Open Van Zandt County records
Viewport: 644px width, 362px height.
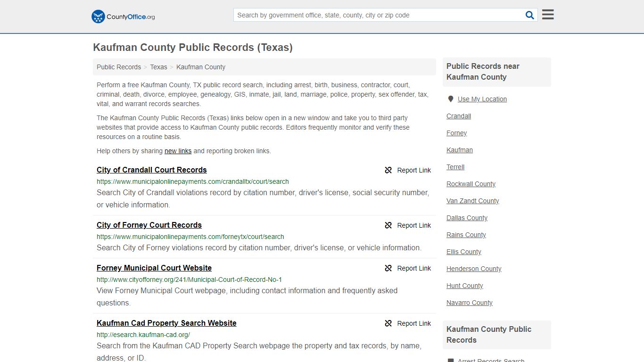click(x=472, y=201)
